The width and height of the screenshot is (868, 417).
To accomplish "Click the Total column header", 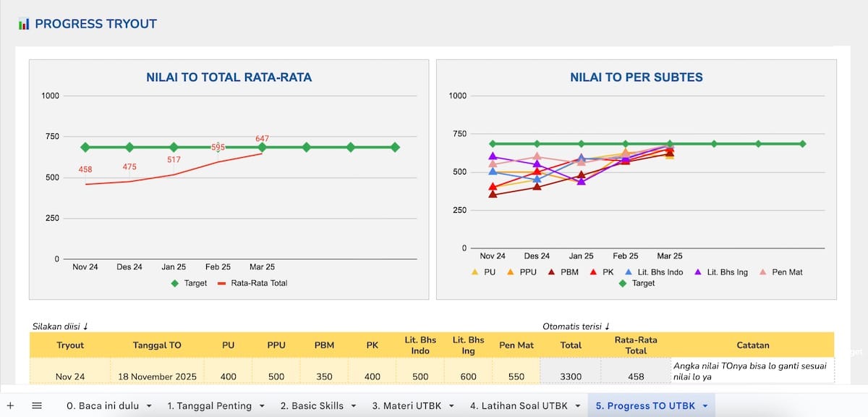I will 571,345.
